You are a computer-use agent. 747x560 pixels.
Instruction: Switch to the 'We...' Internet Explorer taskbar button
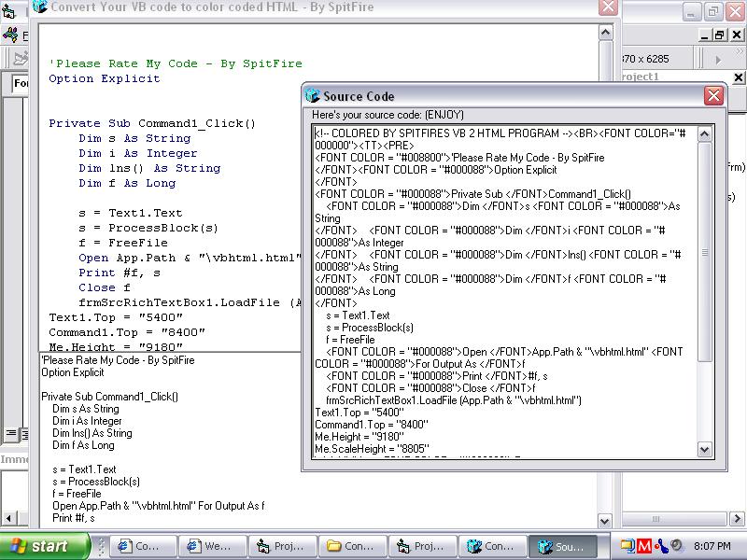(x=215, y=547)
